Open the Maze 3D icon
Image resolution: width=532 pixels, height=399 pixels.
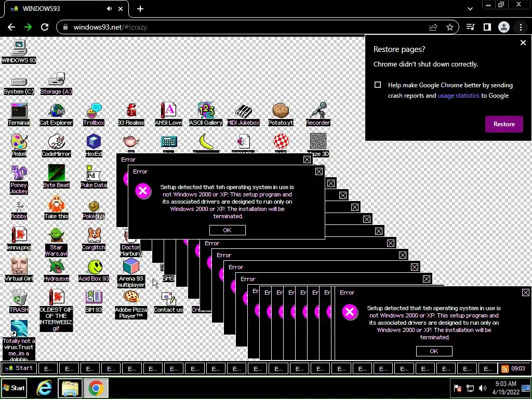318,145
